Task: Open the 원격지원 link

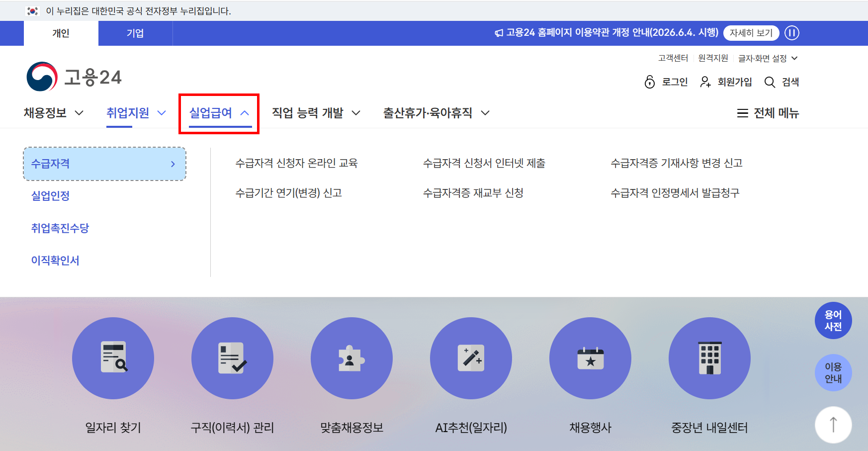Action: [713, 58]
